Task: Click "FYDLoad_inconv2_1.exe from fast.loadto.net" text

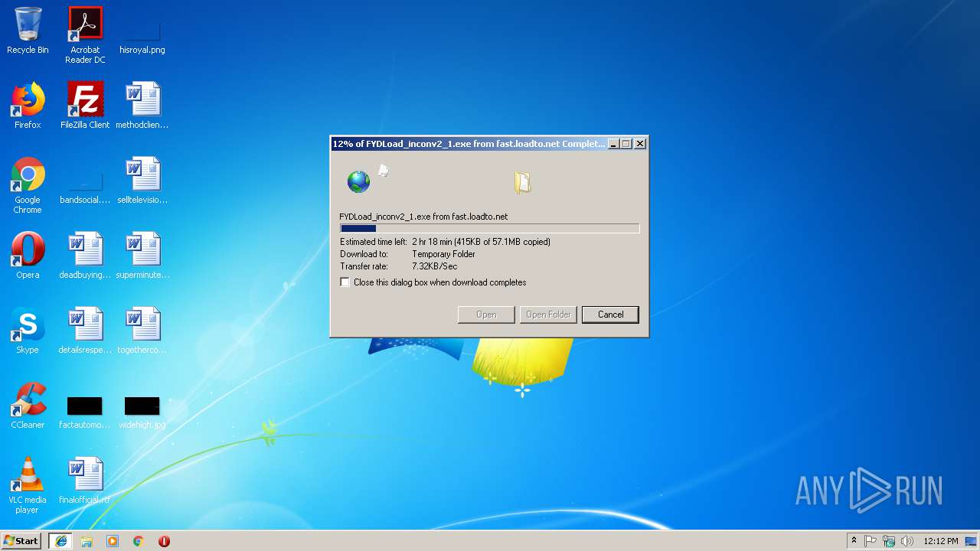Action: [423, 217]
